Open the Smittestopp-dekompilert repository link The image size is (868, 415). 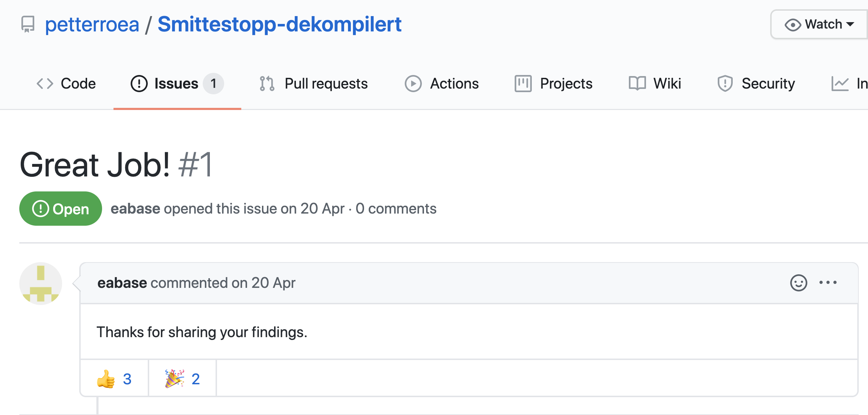279,24
